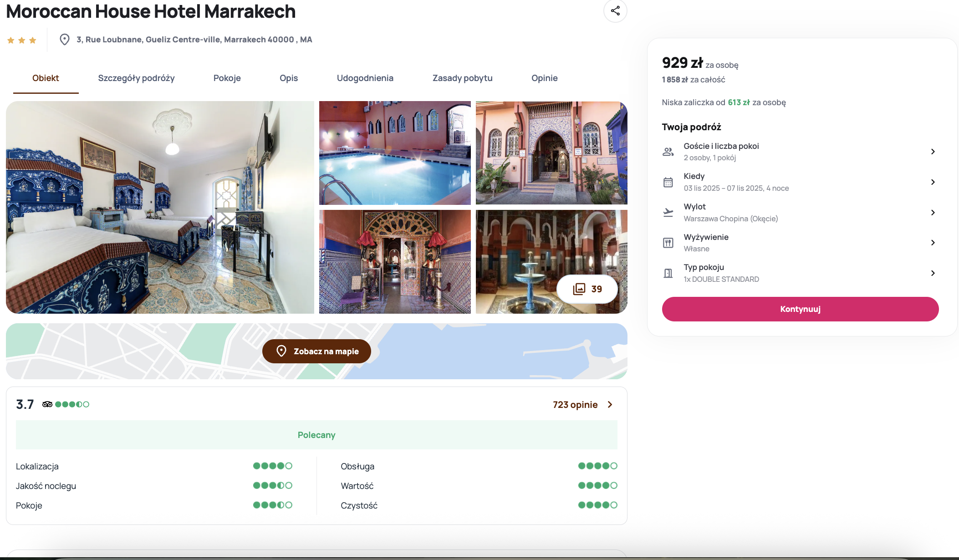Click the Tripadvisor owl rating icon
Screen dimensions: 959x560
coord(47,404)
